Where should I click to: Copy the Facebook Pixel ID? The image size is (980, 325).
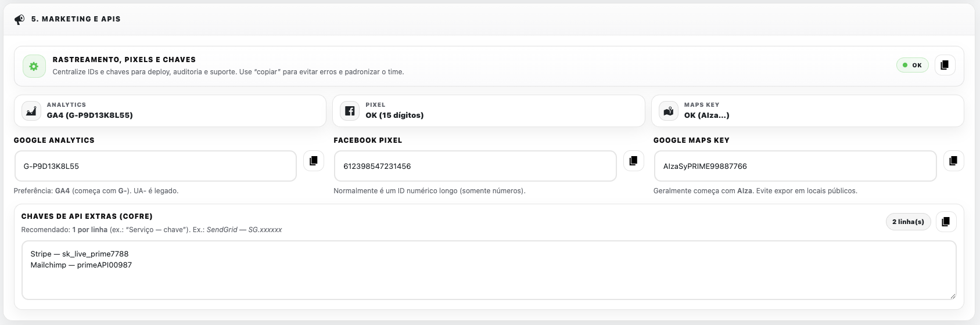point(633,161)
